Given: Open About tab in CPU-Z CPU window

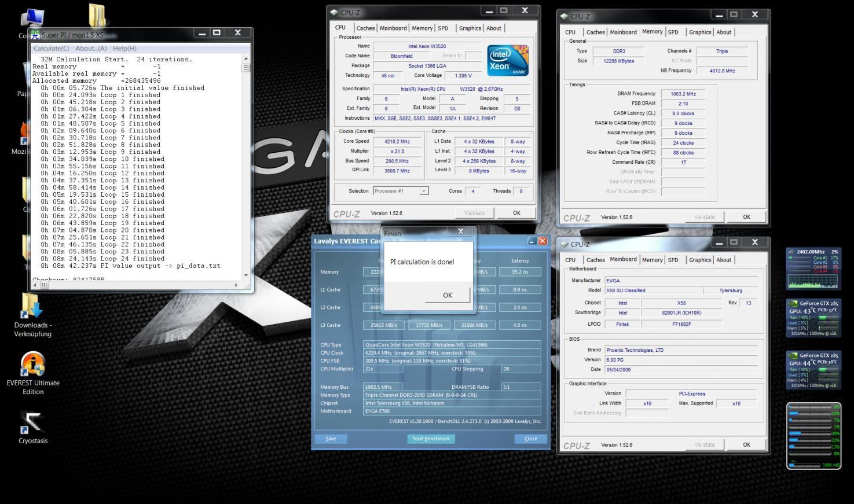Looking at the screenshot, I should point(494,28).
